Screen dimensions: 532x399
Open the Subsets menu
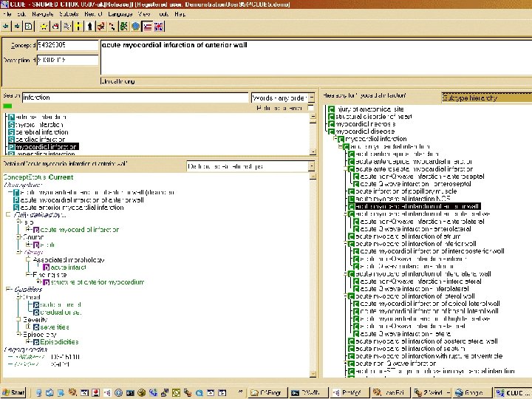(x=71, y=14)
